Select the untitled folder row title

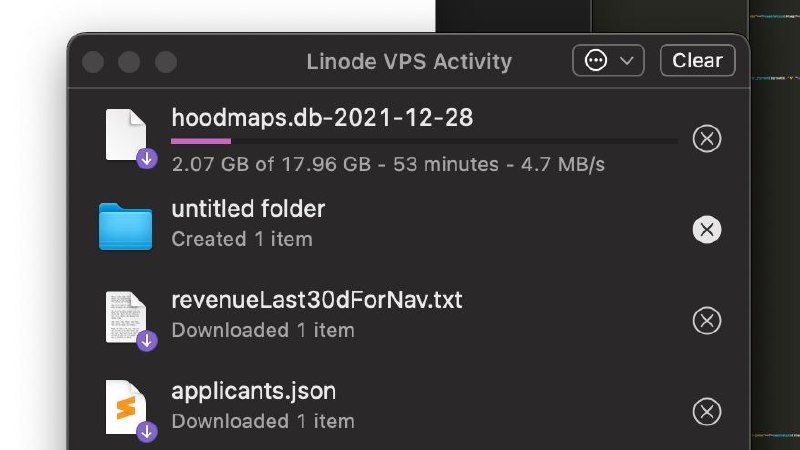click(x=248, y=209)
